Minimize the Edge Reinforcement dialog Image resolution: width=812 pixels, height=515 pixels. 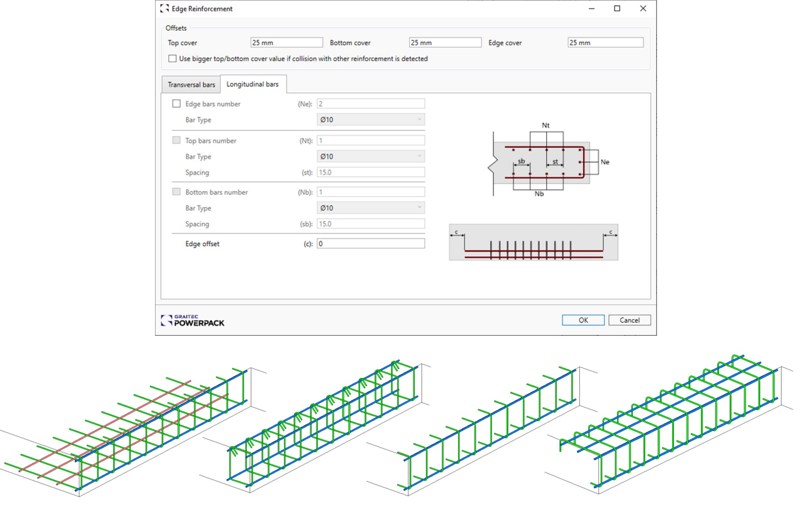(x=591, y=9)
